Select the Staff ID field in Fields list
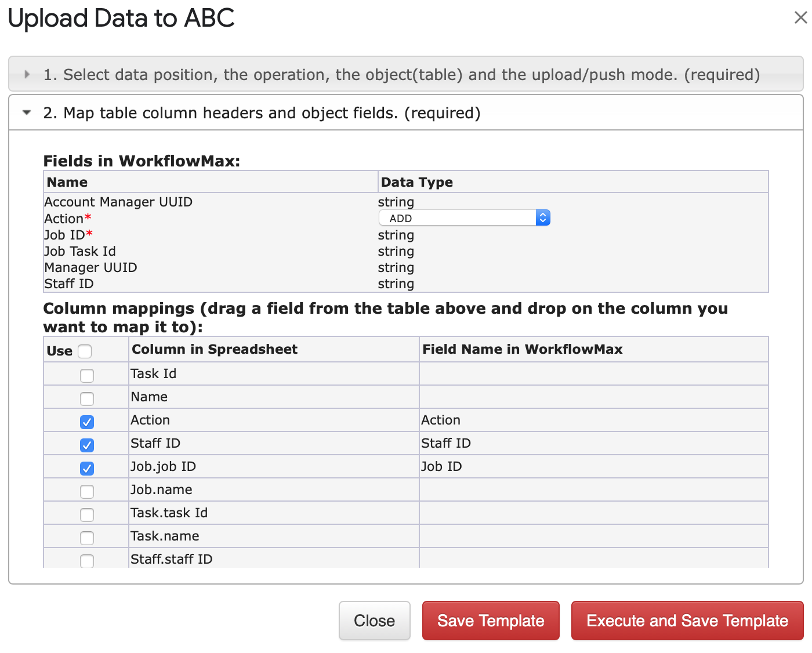Image resolution: width=812 pixels, height=653 pixels. pyautogui.click(x=68, y=284)
